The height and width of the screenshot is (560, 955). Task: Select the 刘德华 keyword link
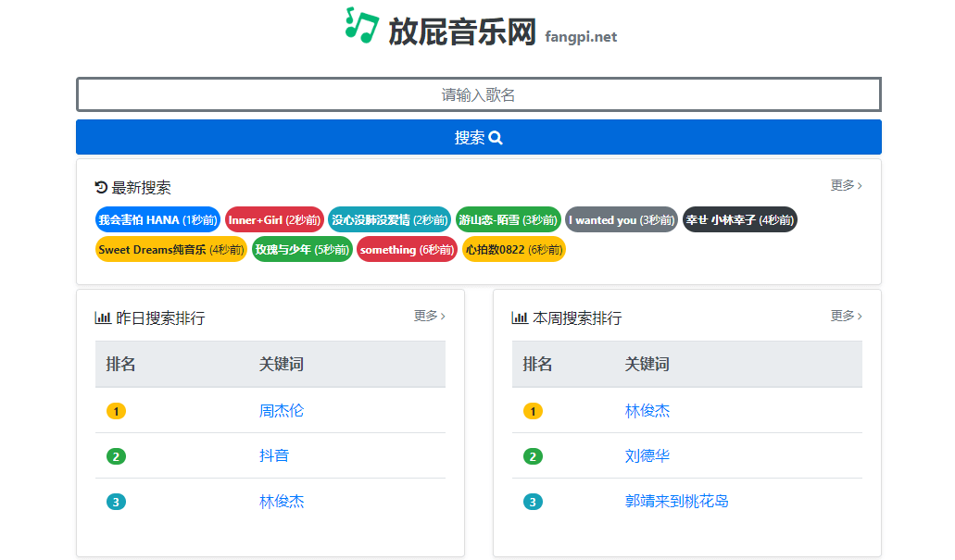tap(647, 455)
